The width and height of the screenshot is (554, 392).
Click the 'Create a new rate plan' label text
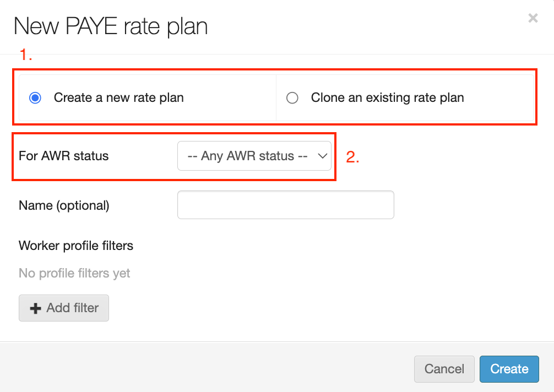(118, 98)
